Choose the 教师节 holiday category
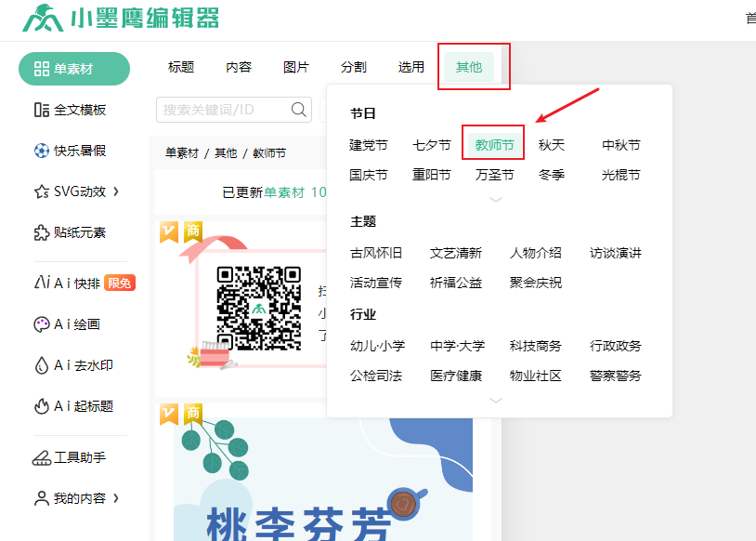The width and height of the screenshot is (756, 541). [x=494, y=145]
